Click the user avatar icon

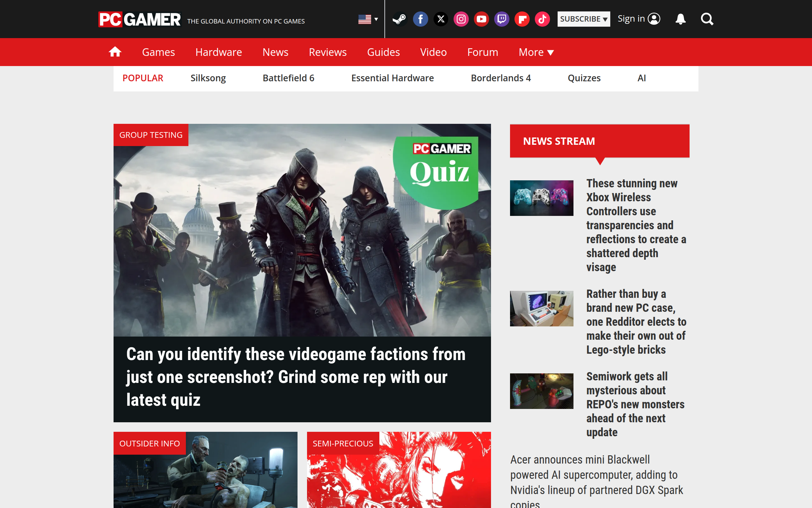point(654,19)
